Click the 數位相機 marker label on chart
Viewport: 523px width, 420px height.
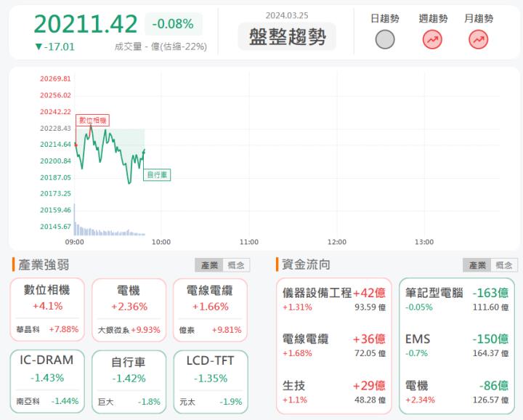[x=92, y=120]
